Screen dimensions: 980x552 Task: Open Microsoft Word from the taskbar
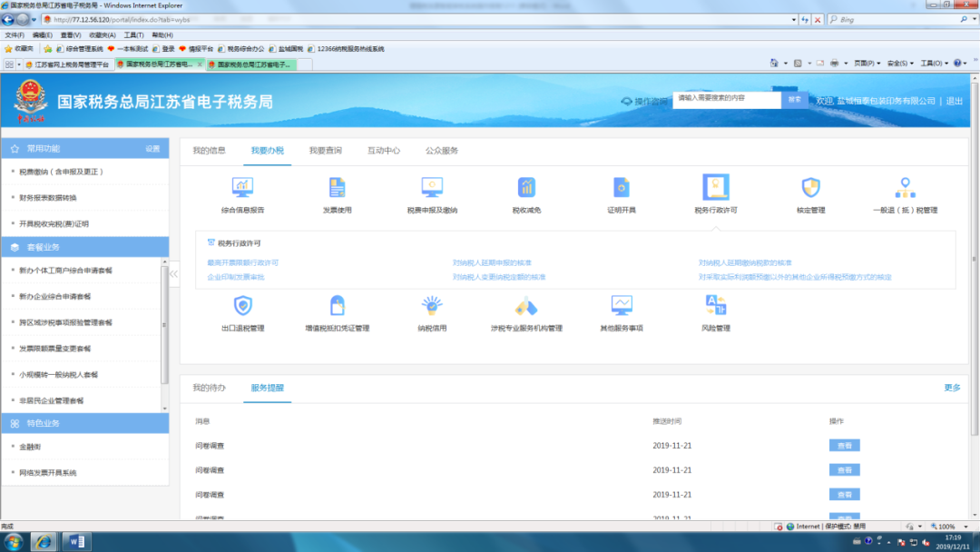pos(77,541)
